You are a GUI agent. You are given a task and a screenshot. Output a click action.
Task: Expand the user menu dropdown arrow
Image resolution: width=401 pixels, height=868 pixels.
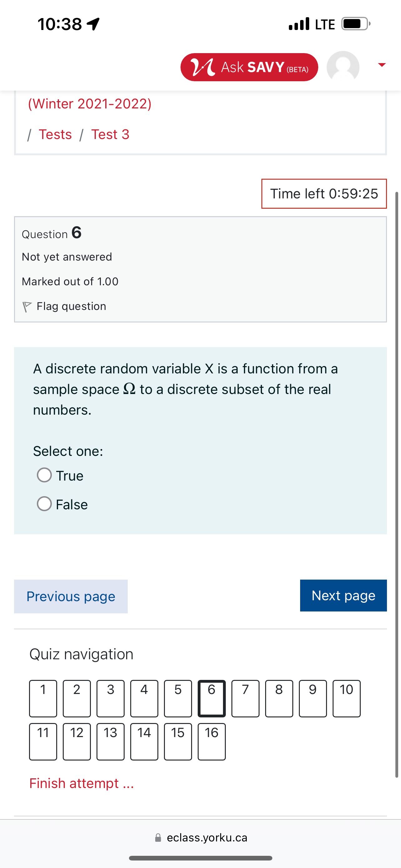[x=381, y=65]
